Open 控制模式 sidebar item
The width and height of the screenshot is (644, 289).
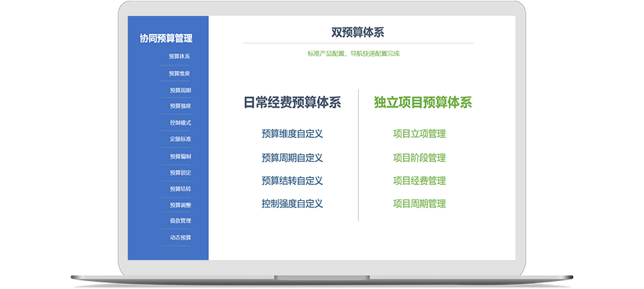tap(179, 123)
